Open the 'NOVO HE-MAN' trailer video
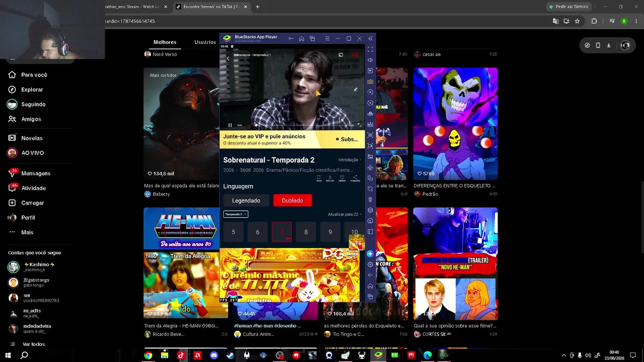The height and width of the screenshot is (362, 644). [456, 264]
